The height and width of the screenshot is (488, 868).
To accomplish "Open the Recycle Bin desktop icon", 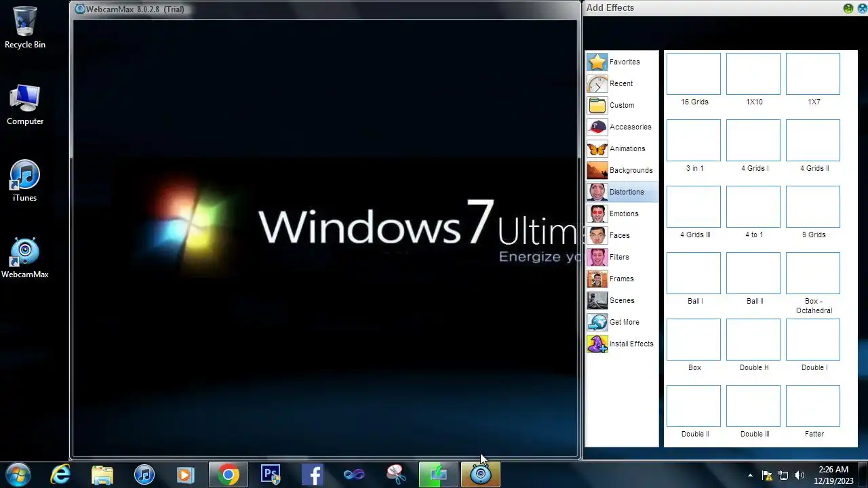I will click(x=25, y=27).
